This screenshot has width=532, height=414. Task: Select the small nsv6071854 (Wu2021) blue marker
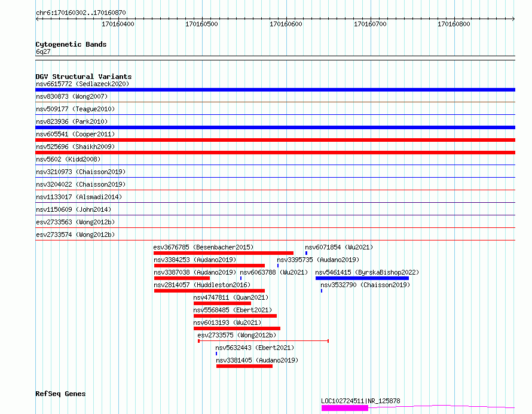point(307,253)
